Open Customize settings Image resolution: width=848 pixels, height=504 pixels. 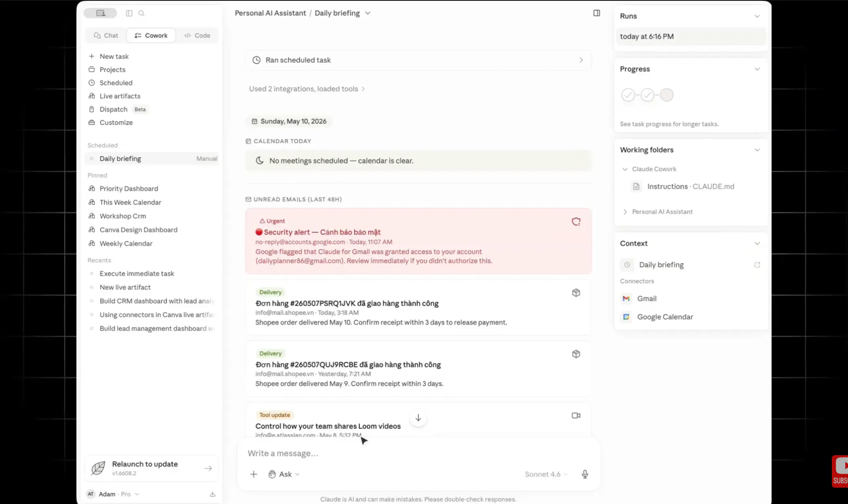[111, 123]
